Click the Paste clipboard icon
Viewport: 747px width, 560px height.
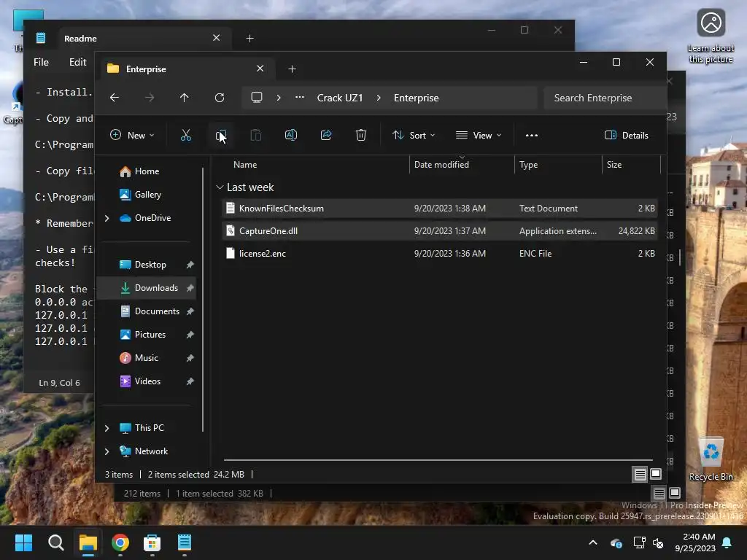(256, 135)
